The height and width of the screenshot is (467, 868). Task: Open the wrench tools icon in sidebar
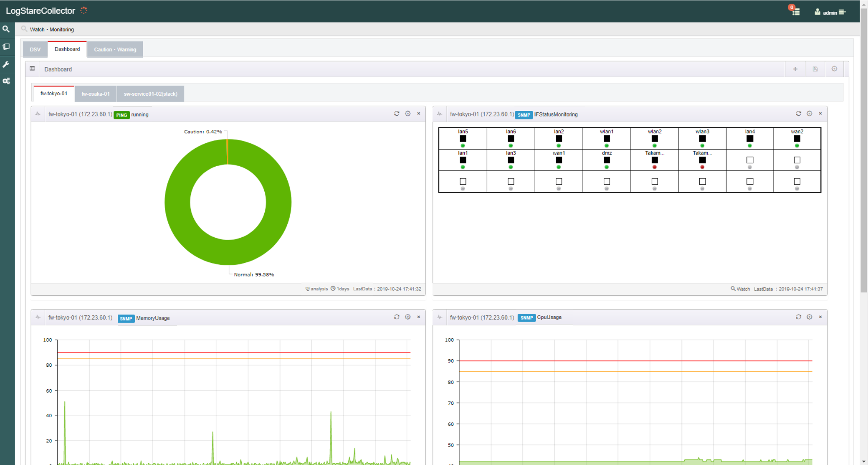coord(6,64)
